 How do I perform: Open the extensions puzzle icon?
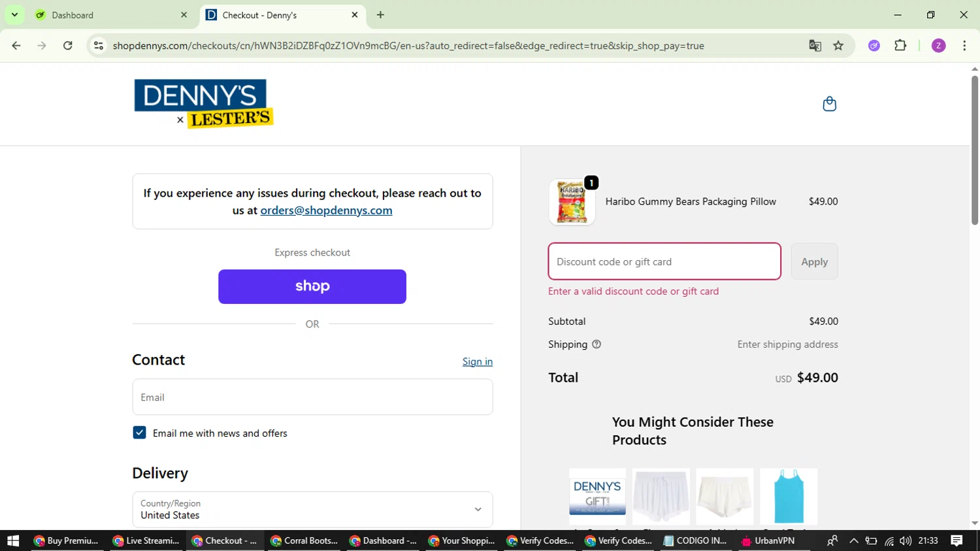pos(900,46)
